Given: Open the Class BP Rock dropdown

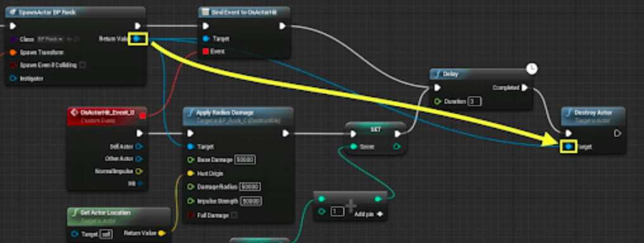Looking at the screenshot, I should (50, 39).
